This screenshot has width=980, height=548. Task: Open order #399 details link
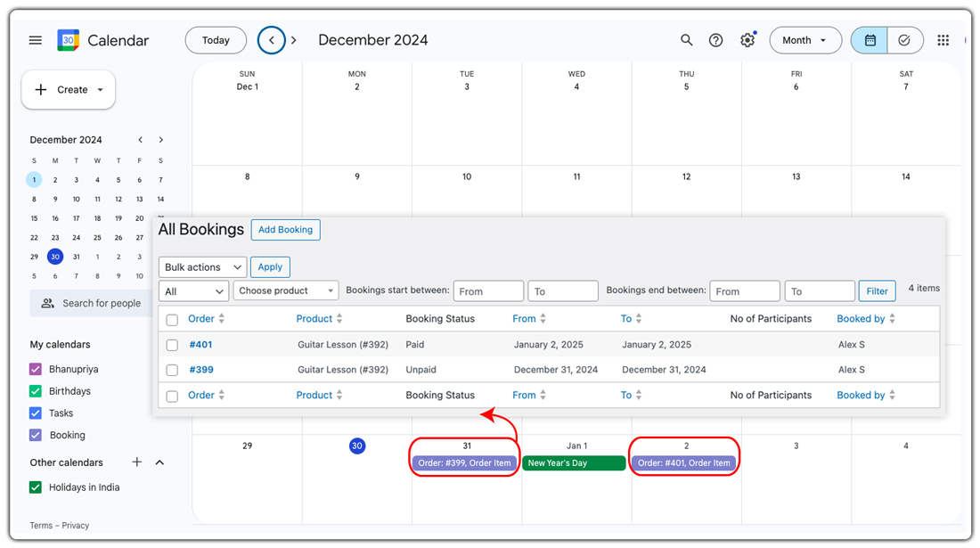coord(200,369)
